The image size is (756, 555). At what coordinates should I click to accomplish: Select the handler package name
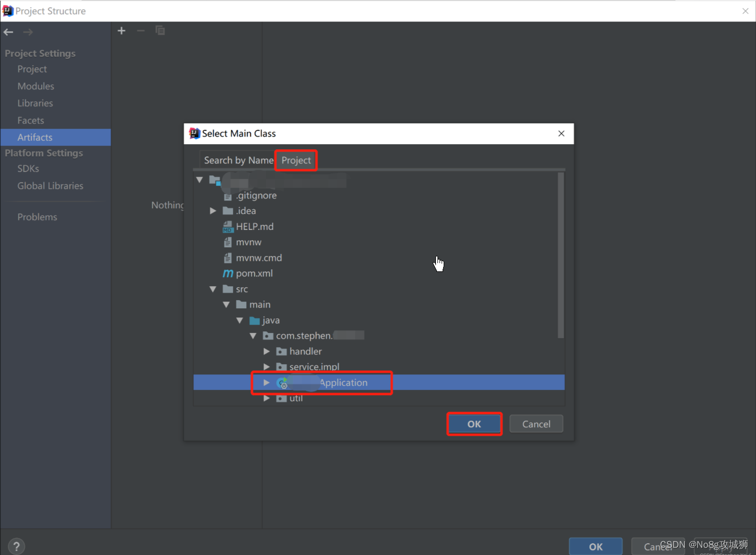(x=306, y=351)
